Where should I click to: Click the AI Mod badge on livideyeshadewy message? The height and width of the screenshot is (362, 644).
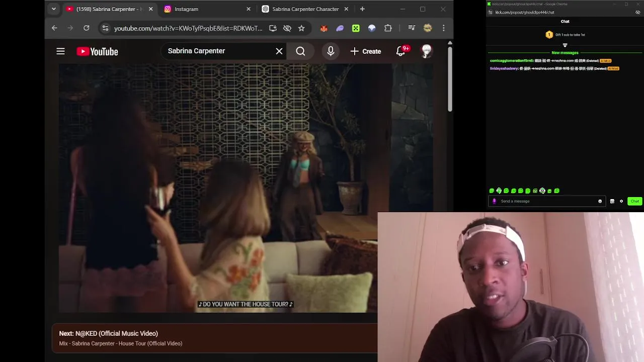[613, 68]
